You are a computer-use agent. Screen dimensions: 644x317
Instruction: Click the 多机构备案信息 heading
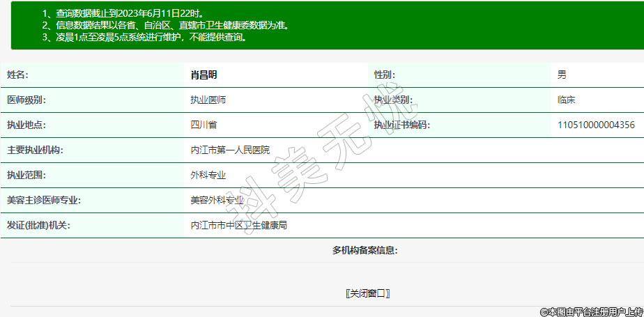(x=365, y=250)
